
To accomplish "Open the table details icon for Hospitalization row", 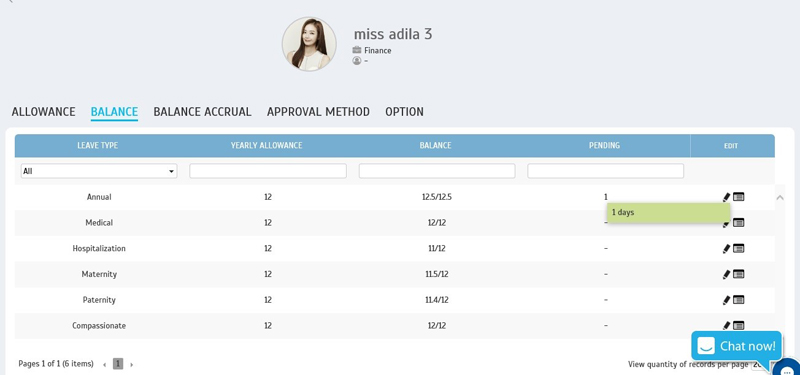I will 738,248.
